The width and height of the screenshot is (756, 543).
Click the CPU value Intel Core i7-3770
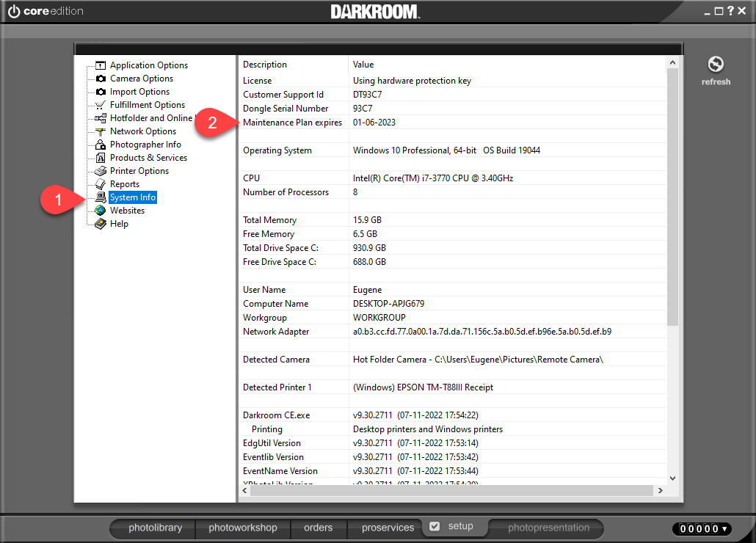[x=433, y=178]
